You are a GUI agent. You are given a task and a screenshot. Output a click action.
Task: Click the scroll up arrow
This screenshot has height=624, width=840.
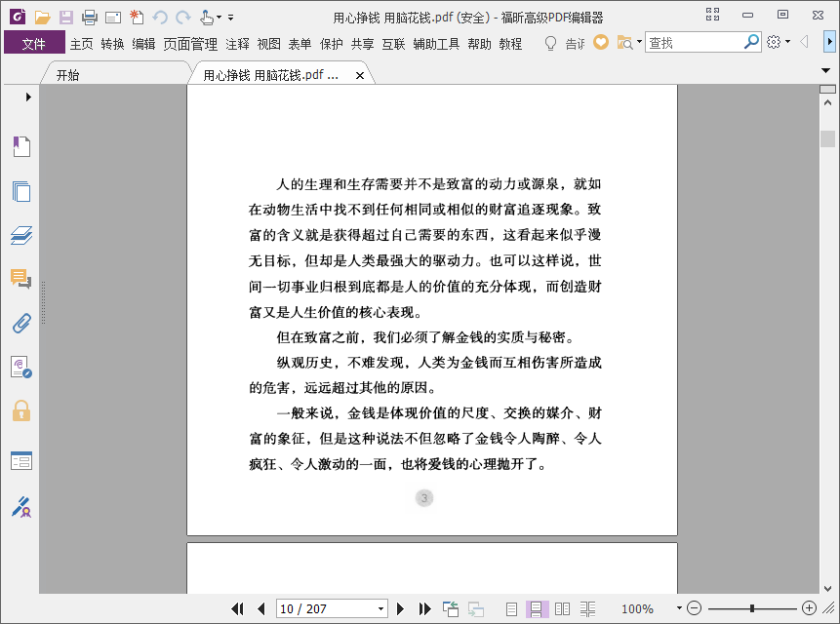(827, 102)
